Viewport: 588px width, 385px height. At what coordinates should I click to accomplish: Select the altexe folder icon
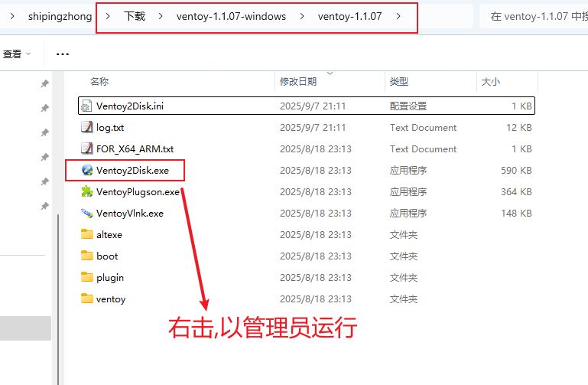(86, 234)
